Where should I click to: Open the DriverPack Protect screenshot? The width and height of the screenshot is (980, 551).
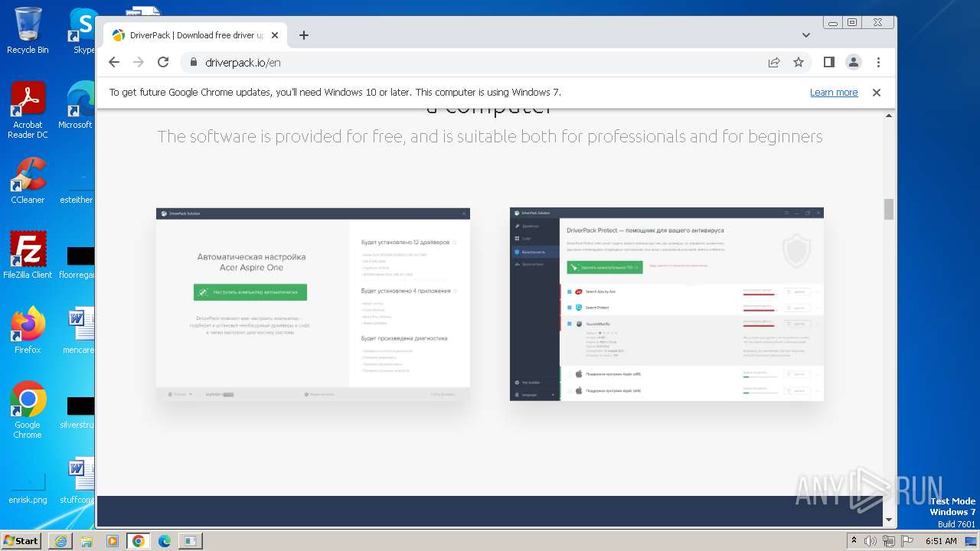[x=667, y=305]
